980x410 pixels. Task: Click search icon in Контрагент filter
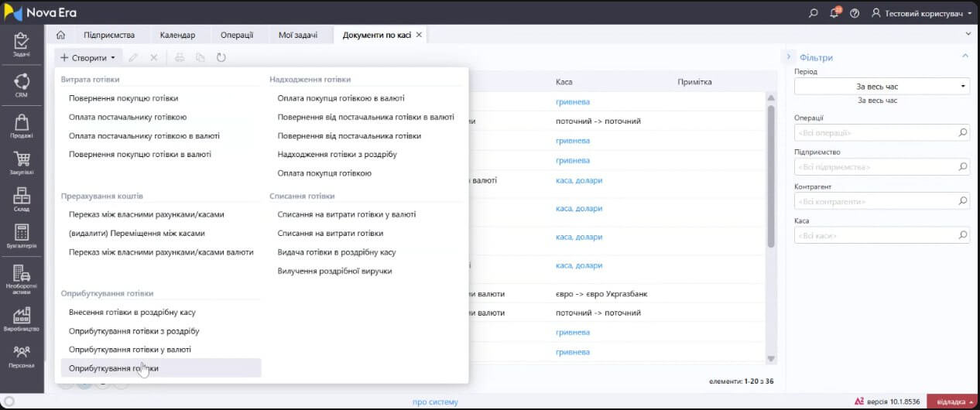(x=963, y=201)
